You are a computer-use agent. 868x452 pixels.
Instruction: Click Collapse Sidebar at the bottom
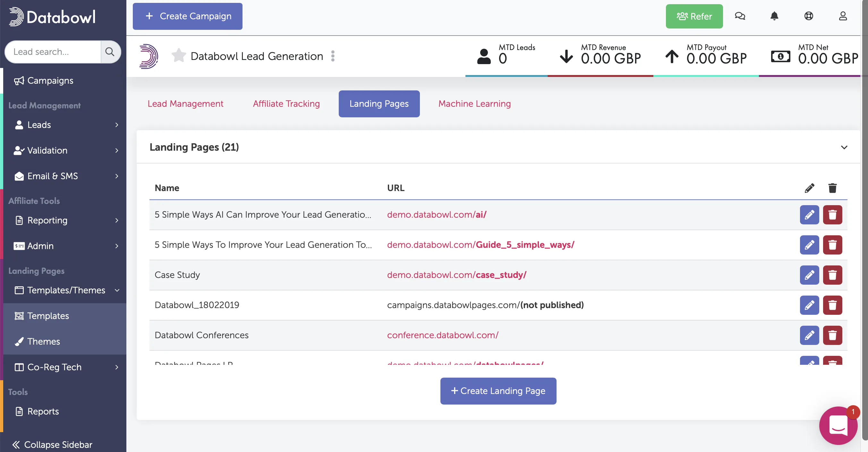[x=52, y=445]
